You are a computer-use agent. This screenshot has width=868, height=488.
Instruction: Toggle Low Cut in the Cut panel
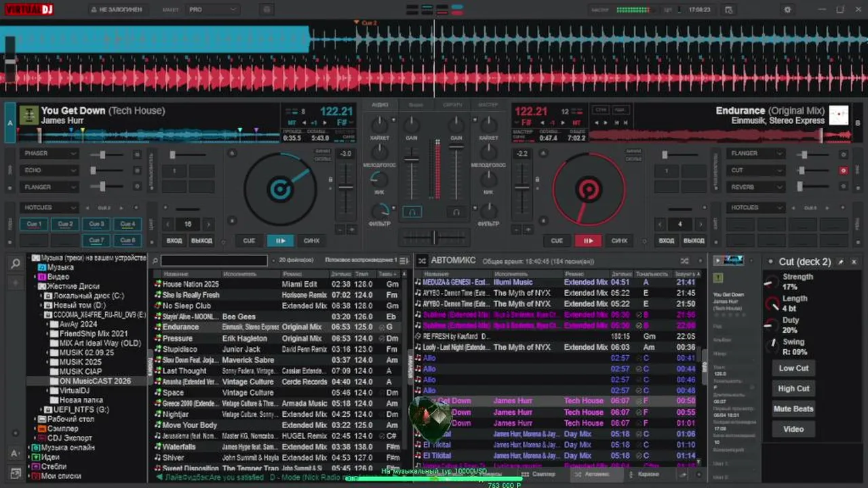793,369
